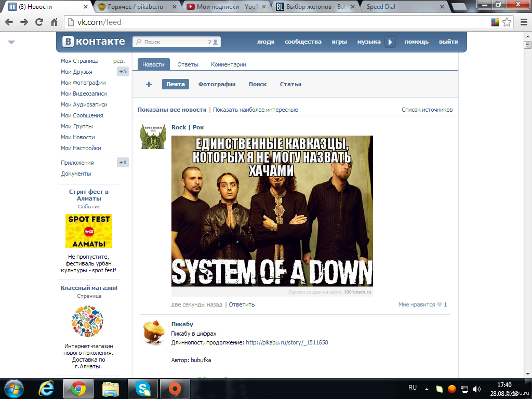Viewport: 532px width, 399px height.
Task: Switch to Мои подписки YouTube tab
Action: tap(225, 6)
